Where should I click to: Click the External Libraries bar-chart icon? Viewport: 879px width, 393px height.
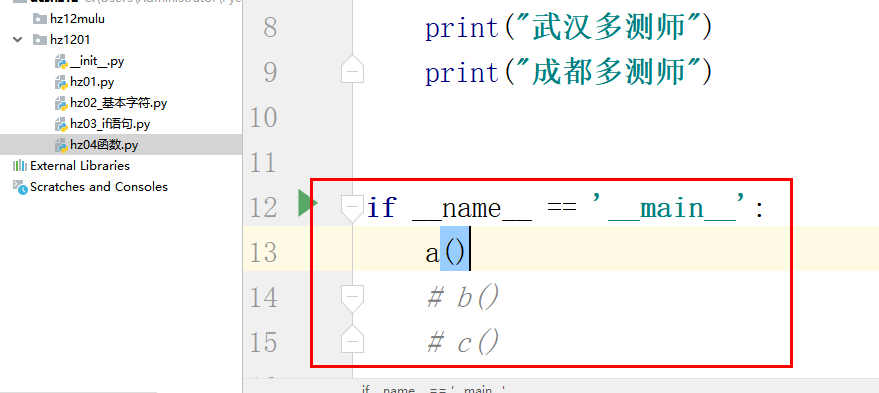tap(20, 166)
